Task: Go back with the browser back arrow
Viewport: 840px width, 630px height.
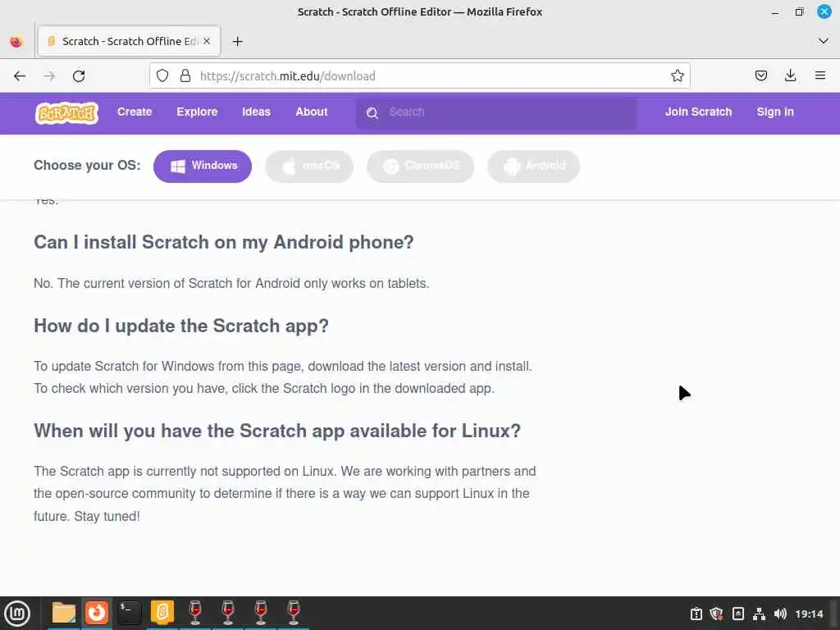Action: tap(20, 76)
